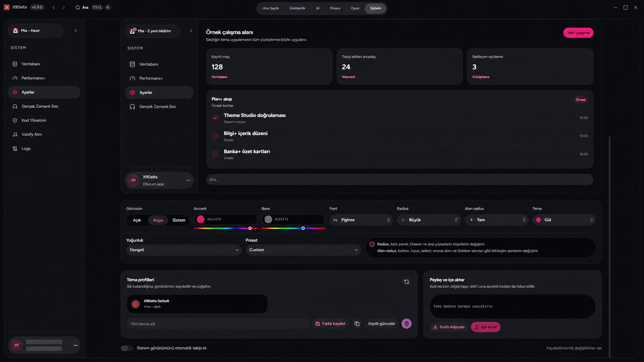The image size is (644, 362).
Task: Open Logs in the main sidebar
Action: 44,148
